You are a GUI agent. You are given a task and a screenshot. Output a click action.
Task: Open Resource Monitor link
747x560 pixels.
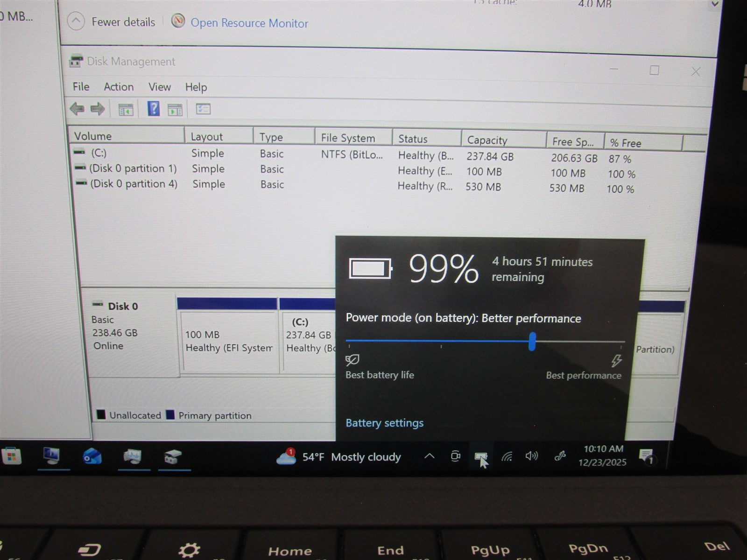click(248, 23)
